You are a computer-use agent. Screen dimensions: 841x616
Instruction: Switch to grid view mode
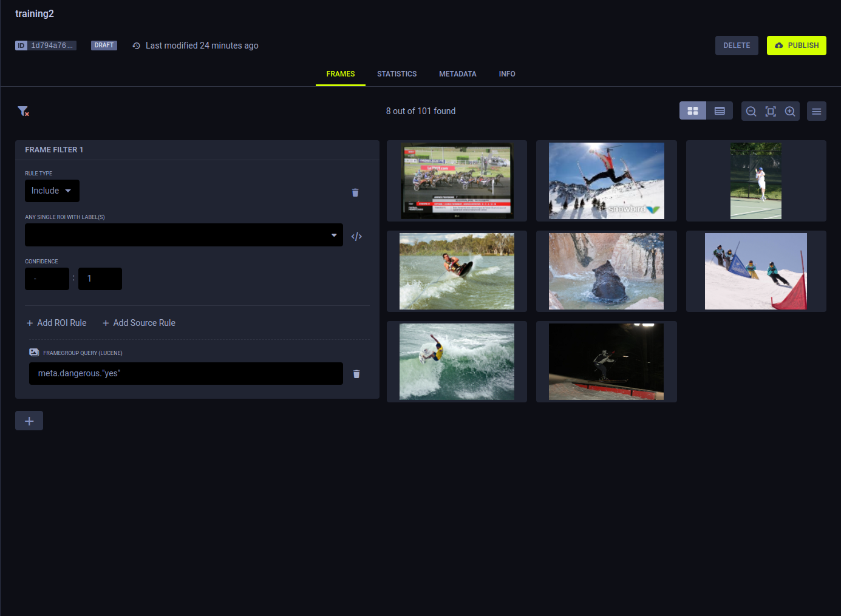(693, 110)
